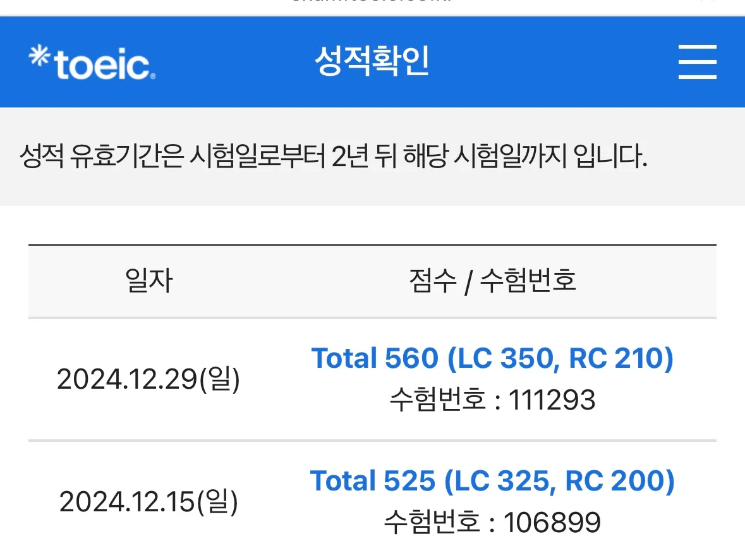Tap the TOEIC logo

click(92, 63)
